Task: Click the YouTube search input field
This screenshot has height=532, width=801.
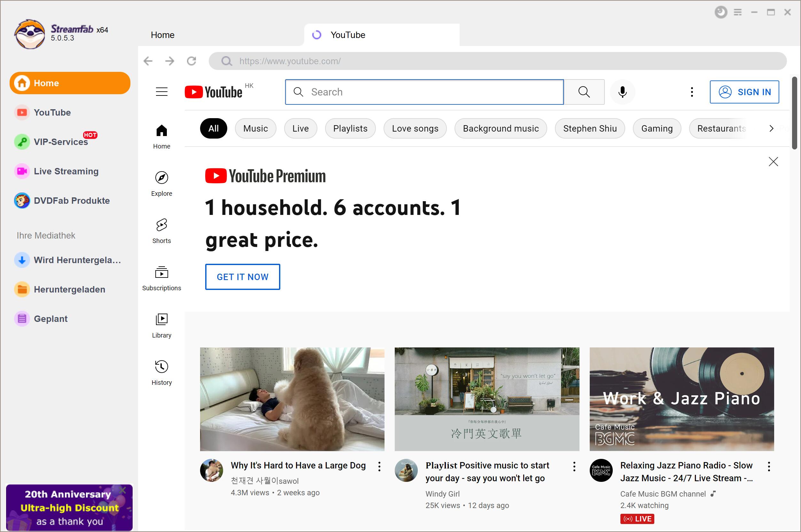Action: click(x=424, y=92)
